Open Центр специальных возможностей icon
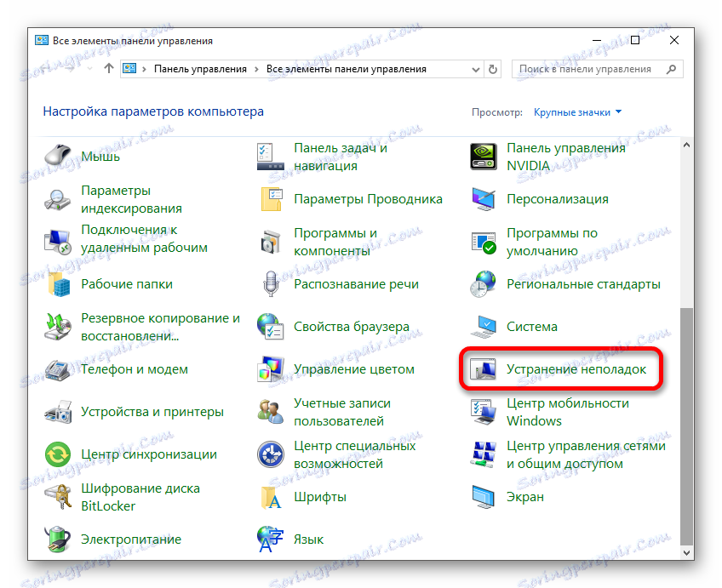This screenshot has height=588, width=722. pos(270,454)
